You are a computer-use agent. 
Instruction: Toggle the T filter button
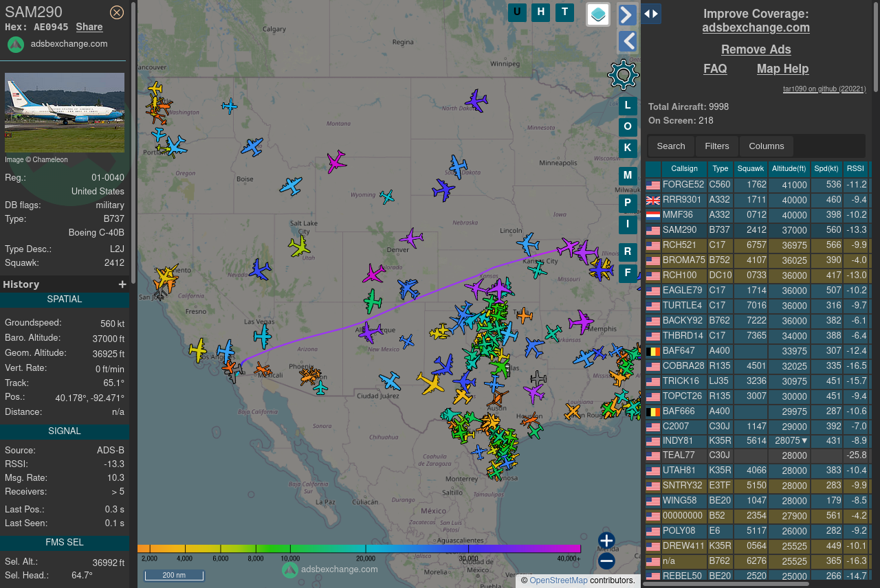(x=564, y=12)
